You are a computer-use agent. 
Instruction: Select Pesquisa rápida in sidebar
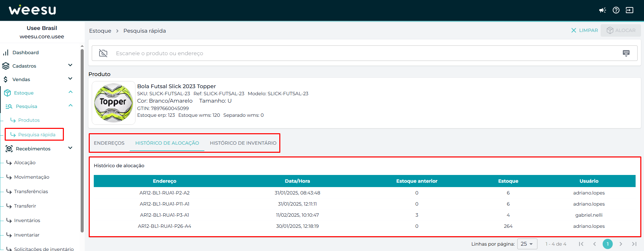(x=37, y=135)
